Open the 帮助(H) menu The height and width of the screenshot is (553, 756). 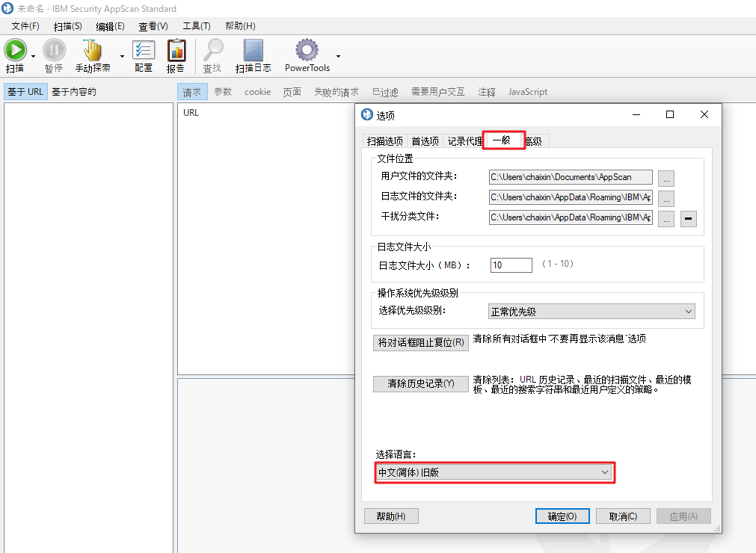coord(240,26)
